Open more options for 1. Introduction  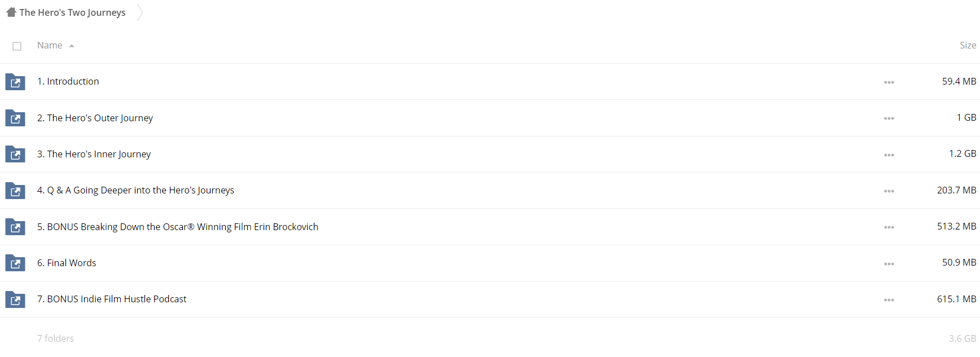[x=889, y=82]
